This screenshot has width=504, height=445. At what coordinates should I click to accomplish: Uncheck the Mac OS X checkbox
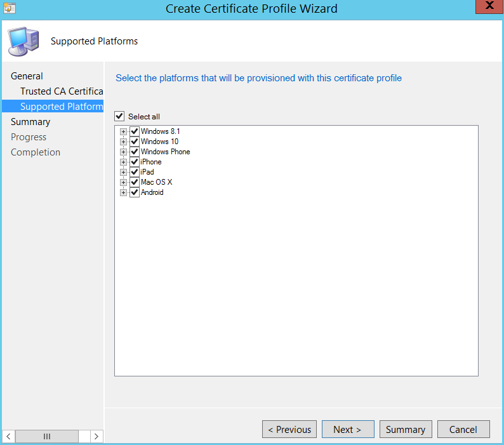pos(135,182)
